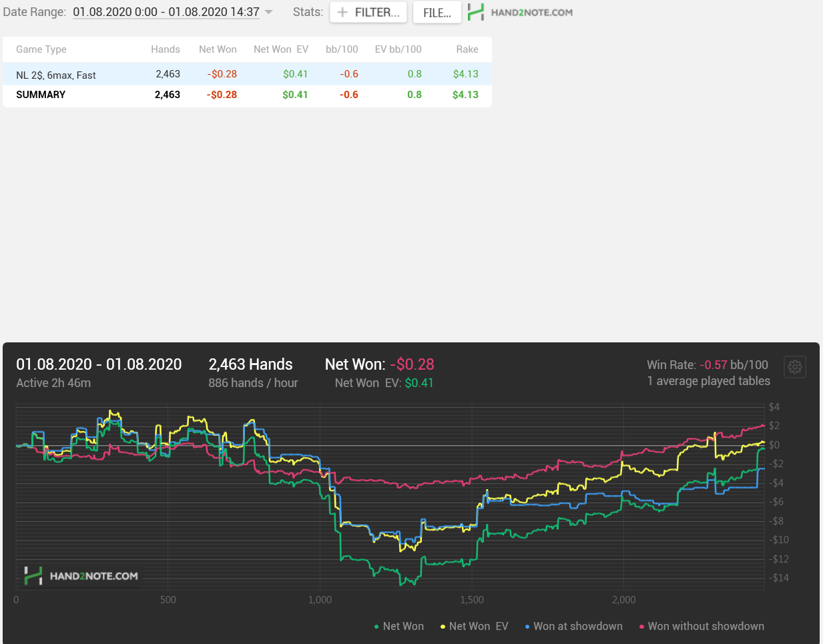The width and height of the screenshot is (823, 644).
Task: Open the graph settings gear icon
Action: point(794,366)
